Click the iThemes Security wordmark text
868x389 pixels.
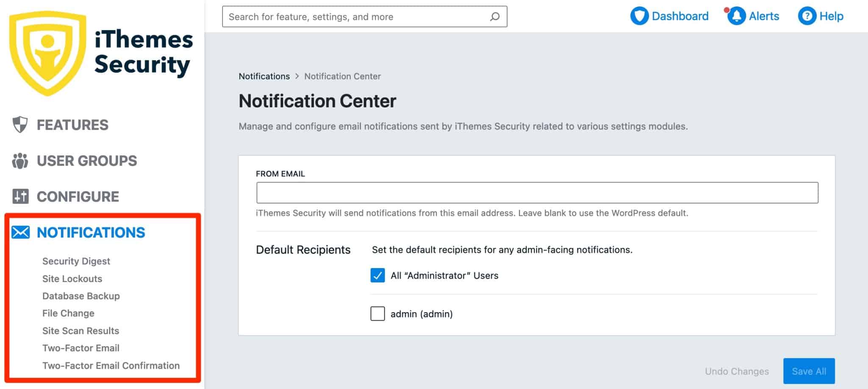[143, 53]
